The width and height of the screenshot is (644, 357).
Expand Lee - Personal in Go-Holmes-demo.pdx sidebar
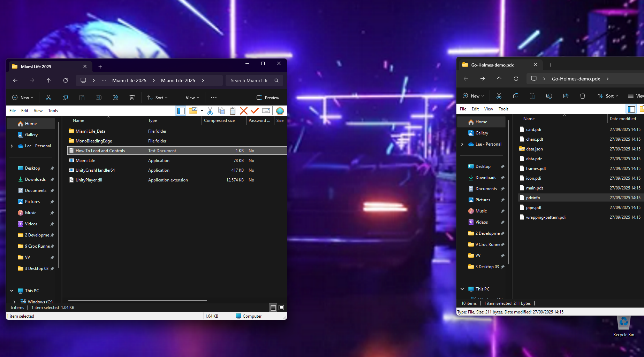click(462, 144)
